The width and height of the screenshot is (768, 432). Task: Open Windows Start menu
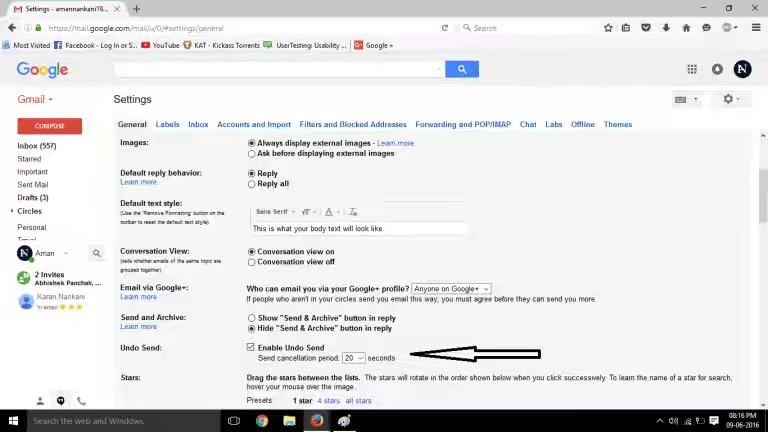(13, 421)
